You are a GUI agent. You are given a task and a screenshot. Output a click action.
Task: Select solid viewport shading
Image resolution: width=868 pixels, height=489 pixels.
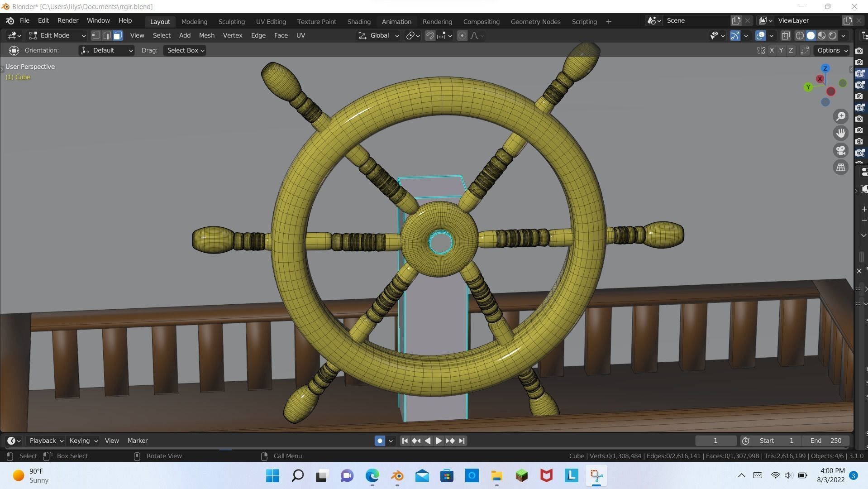(x=811, y=35)
